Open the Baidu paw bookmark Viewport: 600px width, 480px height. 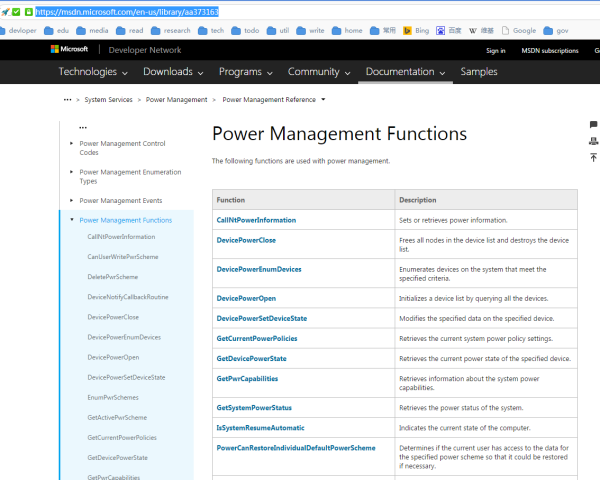coord(449,30)
